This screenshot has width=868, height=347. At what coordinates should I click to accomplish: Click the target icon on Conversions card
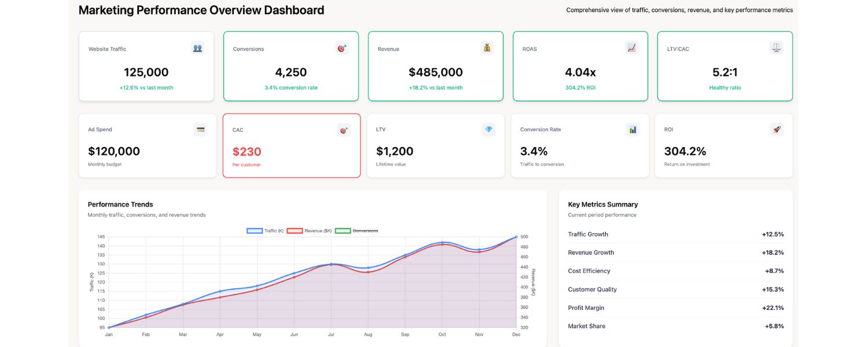[342, 48]
